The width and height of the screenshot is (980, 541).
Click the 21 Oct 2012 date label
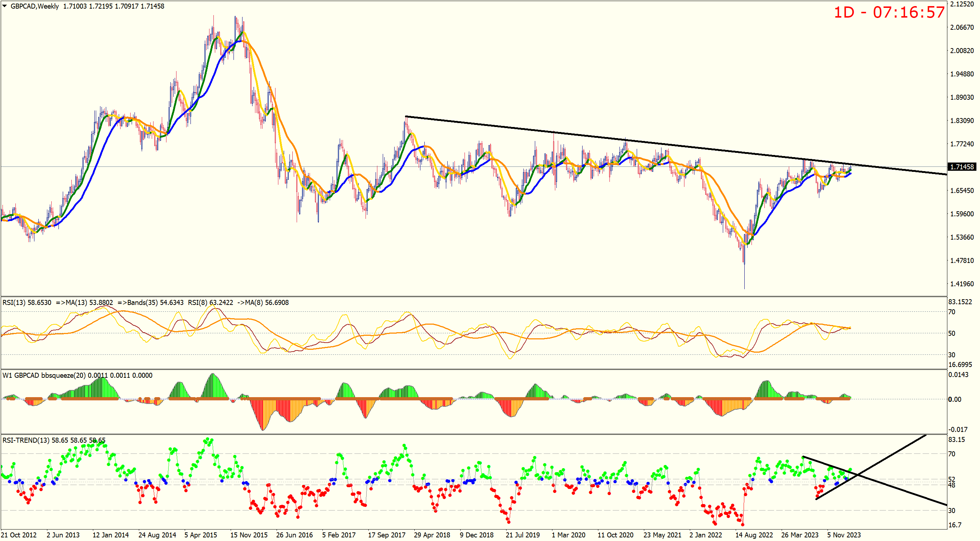coord(19,535)
